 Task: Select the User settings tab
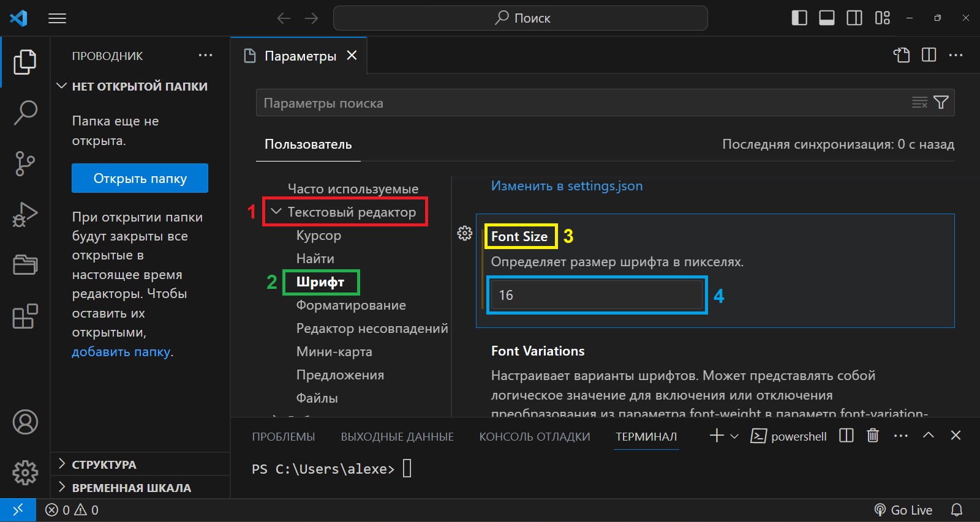(x=308, y=144)
